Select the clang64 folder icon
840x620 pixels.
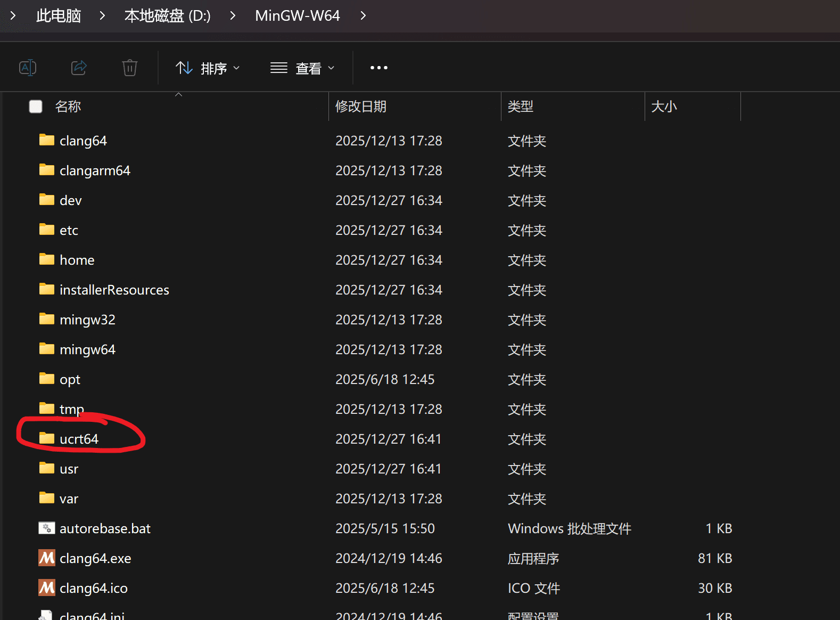47,140
